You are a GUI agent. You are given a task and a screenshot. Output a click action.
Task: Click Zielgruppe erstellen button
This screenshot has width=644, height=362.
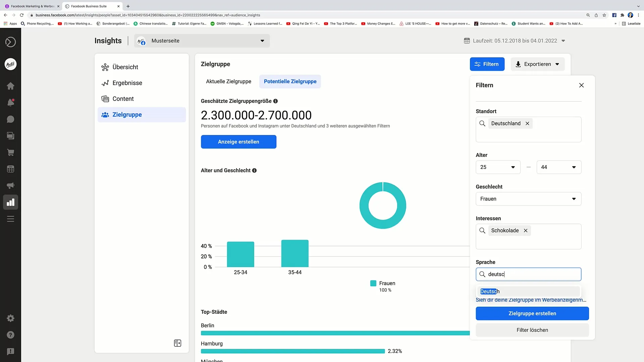532,313
